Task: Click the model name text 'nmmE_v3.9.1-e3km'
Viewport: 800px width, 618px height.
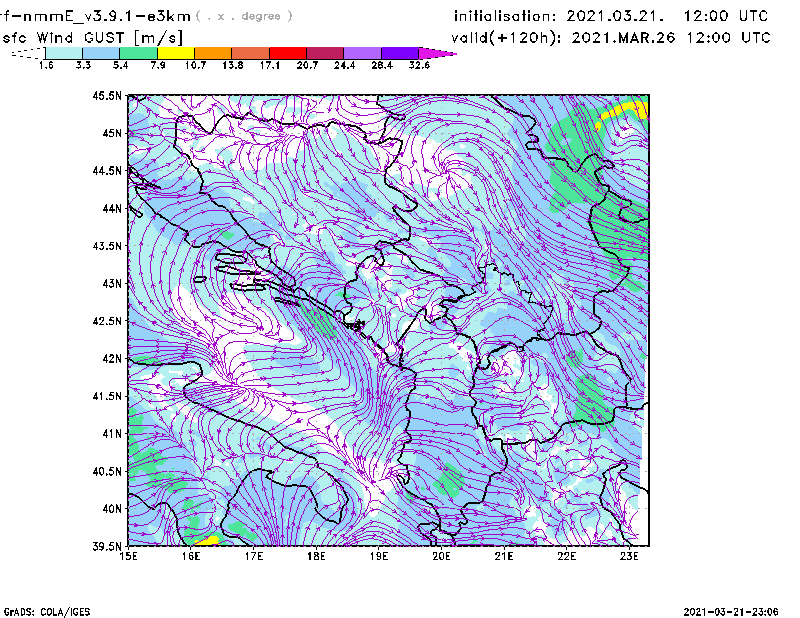Action: tap(107, 16)
